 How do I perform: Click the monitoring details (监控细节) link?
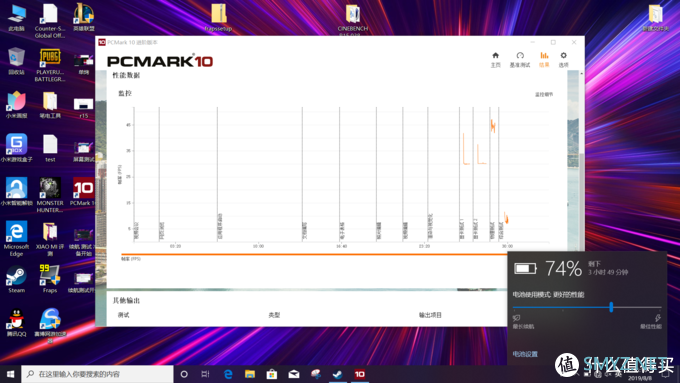coord(544,94)
